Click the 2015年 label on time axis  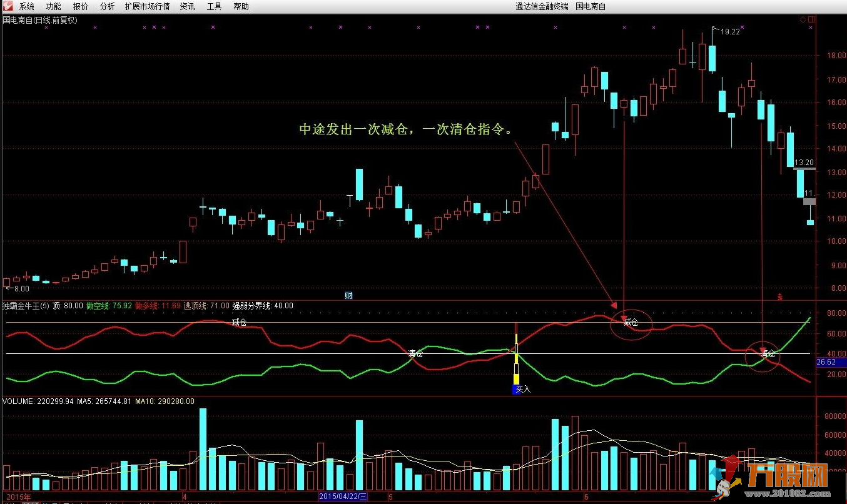[18, 496]
